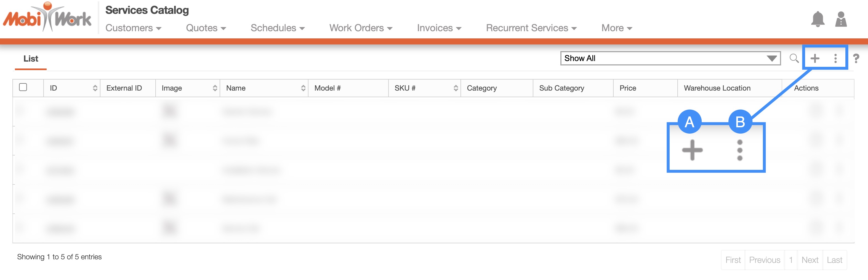Open the three-dot more actions menu
This screenshot has width=868, height=280.
(x=835, y=58)
